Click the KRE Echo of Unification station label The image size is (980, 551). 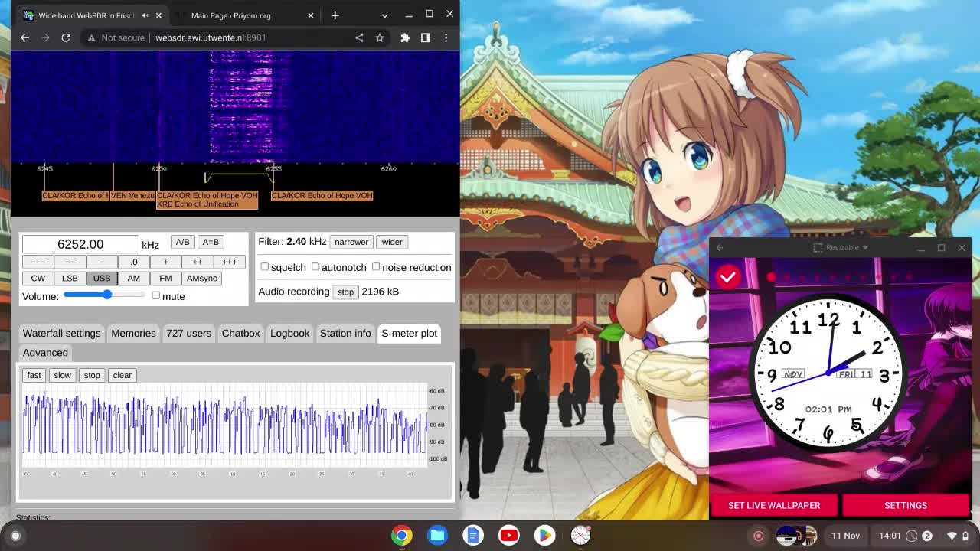point(198,204)
